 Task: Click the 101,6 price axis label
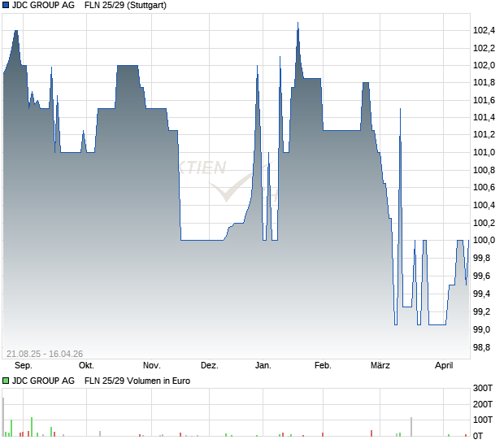pyautogui.click(x=484, y=100)
